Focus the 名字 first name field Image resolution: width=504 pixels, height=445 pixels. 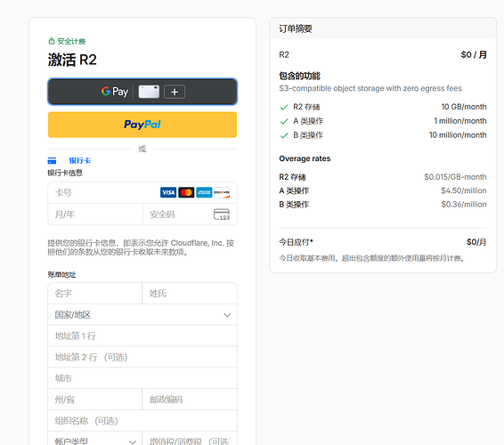[x=94, y=294]
